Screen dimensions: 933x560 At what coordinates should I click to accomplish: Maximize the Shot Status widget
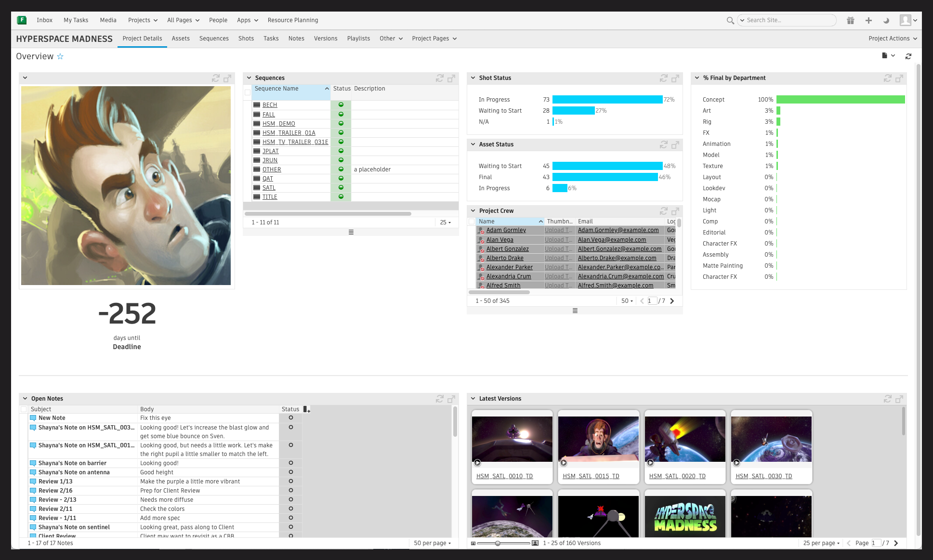click(675, 78)
